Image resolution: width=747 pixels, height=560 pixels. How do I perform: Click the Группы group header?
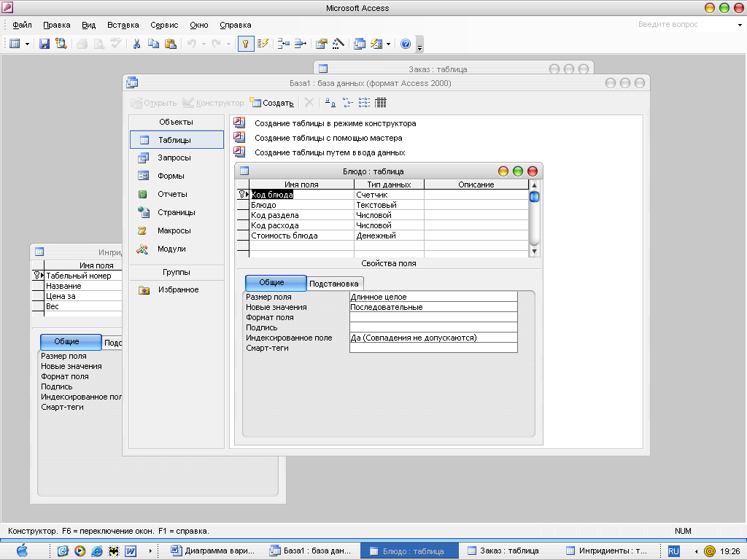(x=177, y=273)
